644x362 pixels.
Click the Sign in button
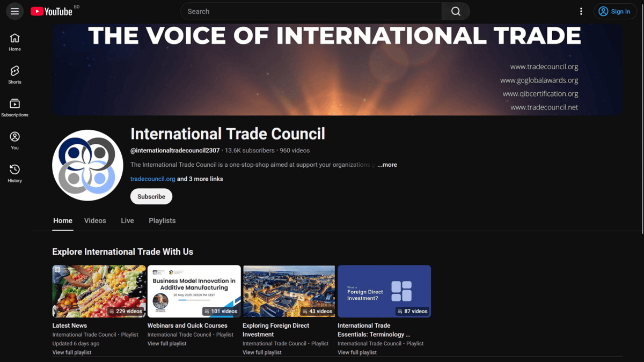coord(615,11)
